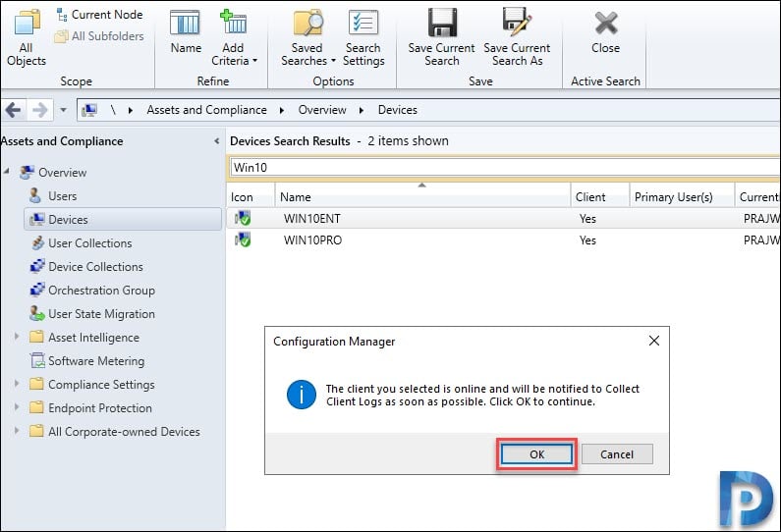Select Asset Intelligence folder
This screenshot has width=781, height=532.
point(93,338)
